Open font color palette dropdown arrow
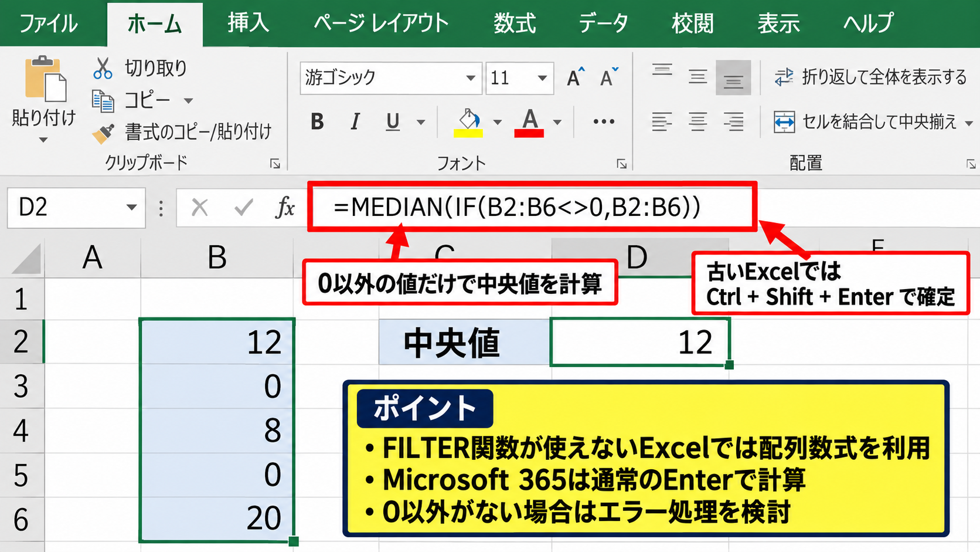Image resolution: width=980 pixels, height=552 pixels. click(557, 122)
